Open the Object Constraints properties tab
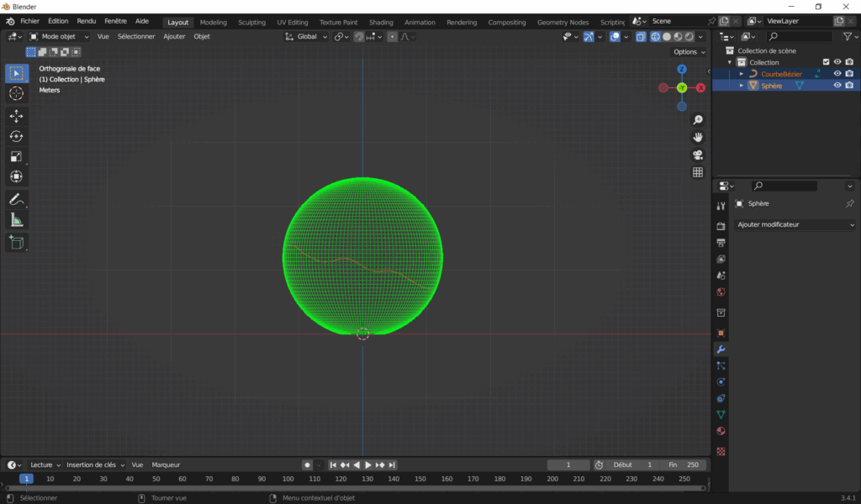The image size is (861, 504). pos(721,398)
